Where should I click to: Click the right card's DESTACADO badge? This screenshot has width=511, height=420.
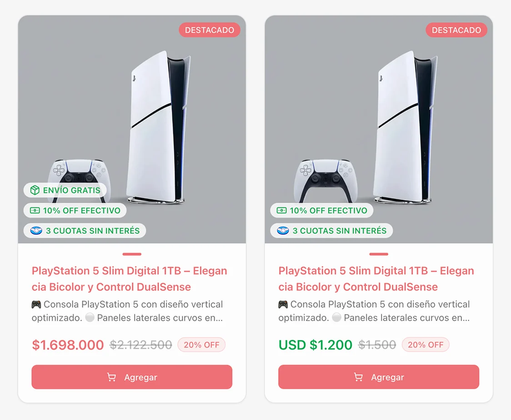click(x=456, y=30)
